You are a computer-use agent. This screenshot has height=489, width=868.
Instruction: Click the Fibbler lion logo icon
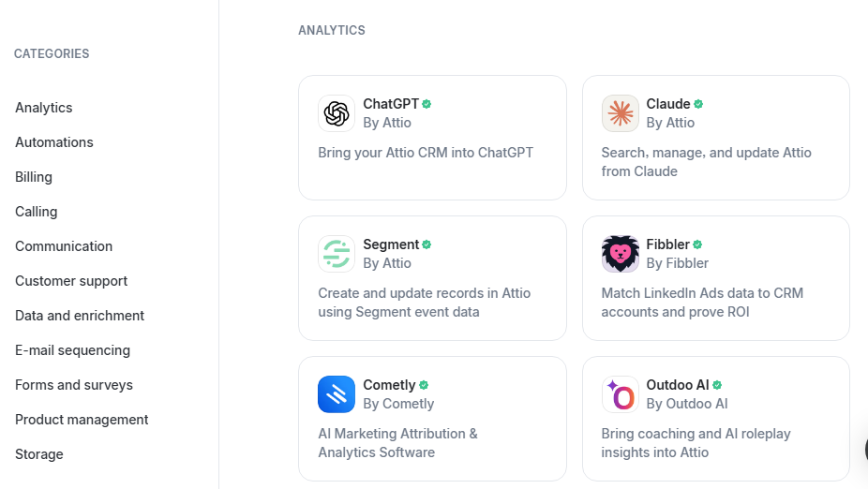[x=620, y=254]
